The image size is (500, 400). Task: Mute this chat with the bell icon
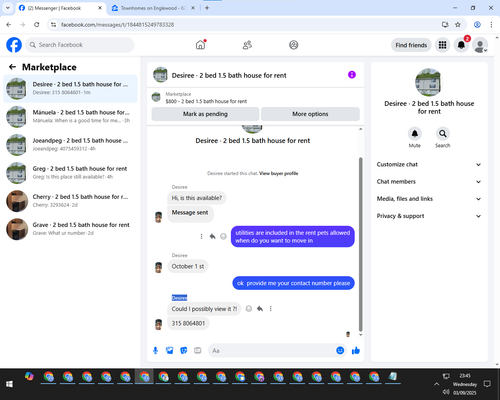click(414, 134)
